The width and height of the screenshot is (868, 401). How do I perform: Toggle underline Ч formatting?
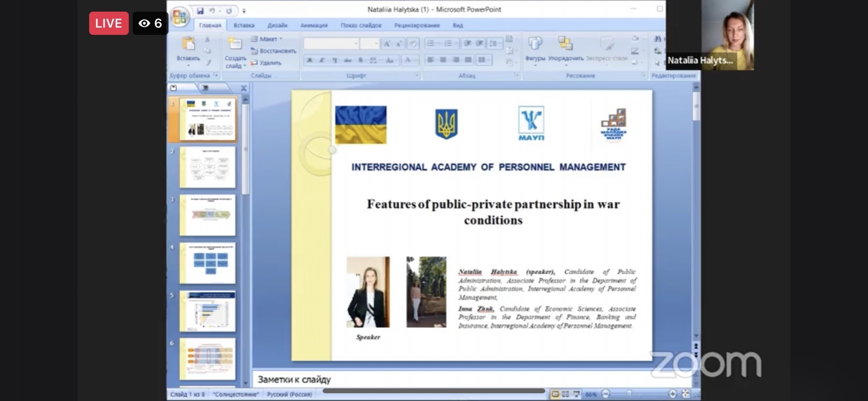(x=334, y=60)
